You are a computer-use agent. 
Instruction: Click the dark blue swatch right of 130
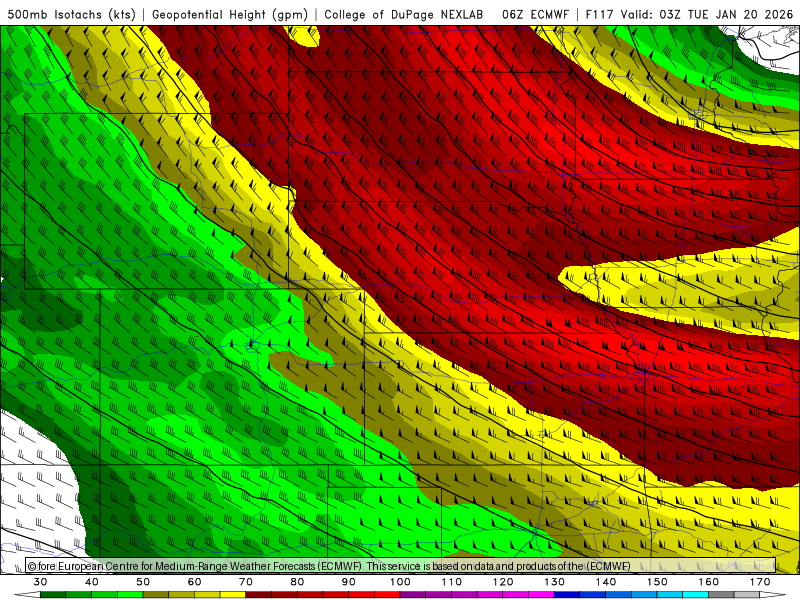pyautogui.click(x=567, y=595)
